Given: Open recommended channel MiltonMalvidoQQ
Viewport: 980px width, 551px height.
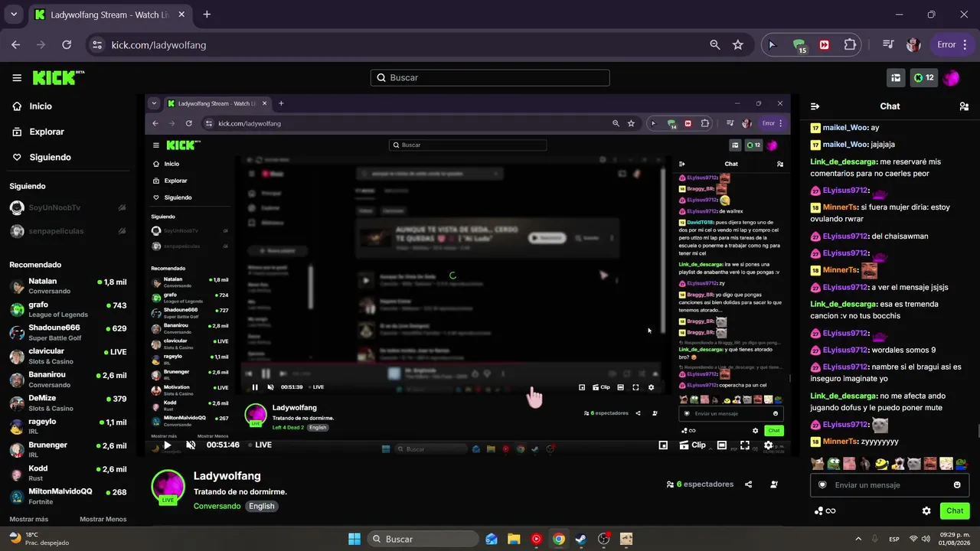Looking at the screenshot, I should 67,497.
